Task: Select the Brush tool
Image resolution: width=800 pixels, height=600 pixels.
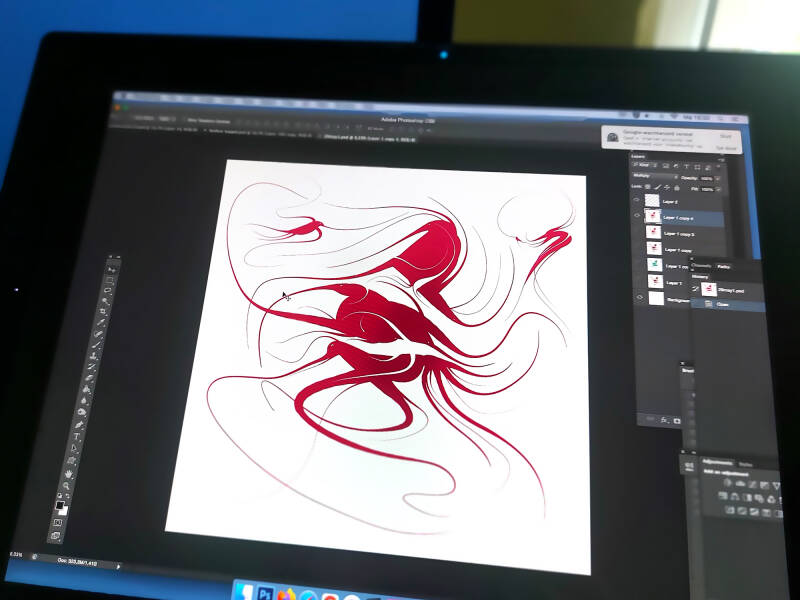Action: pos(96,344)
